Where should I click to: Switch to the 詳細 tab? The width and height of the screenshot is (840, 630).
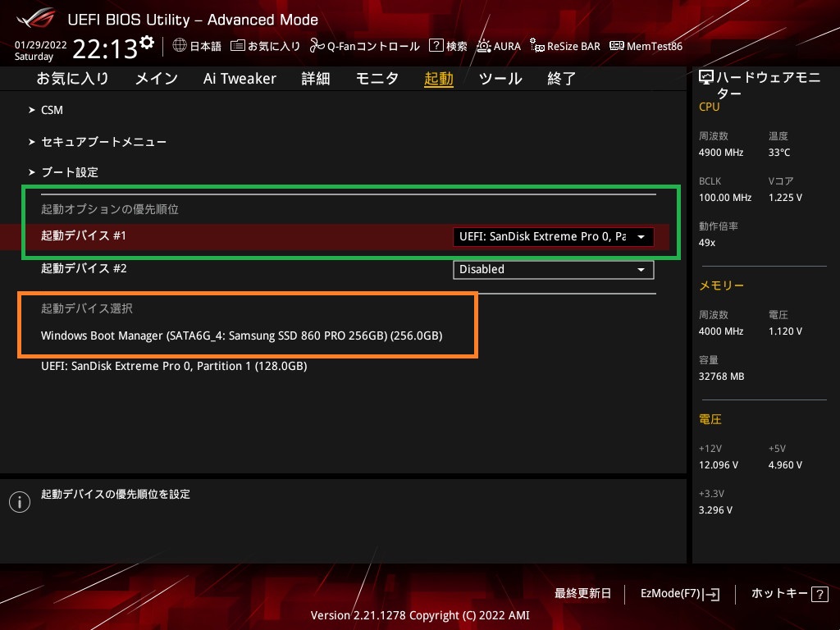coord(316,79)
